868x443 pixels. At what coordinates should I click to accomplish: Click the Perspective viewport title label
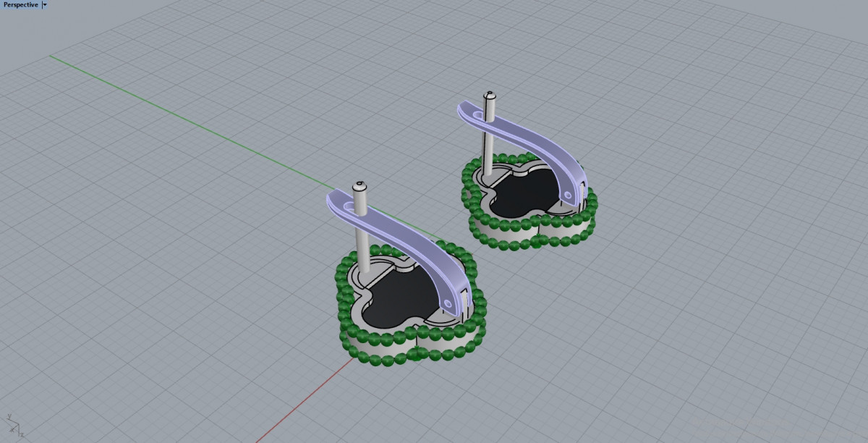tap(20, 4)
